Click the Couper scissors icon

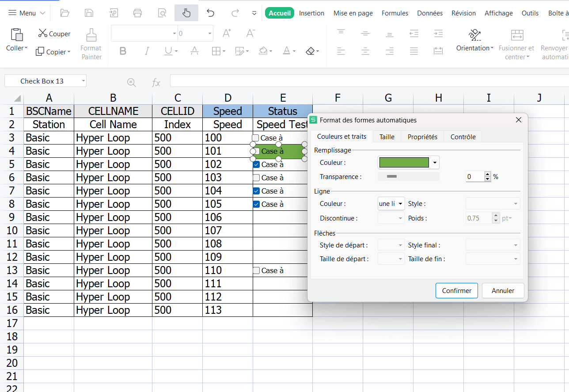tap(43, 33)
